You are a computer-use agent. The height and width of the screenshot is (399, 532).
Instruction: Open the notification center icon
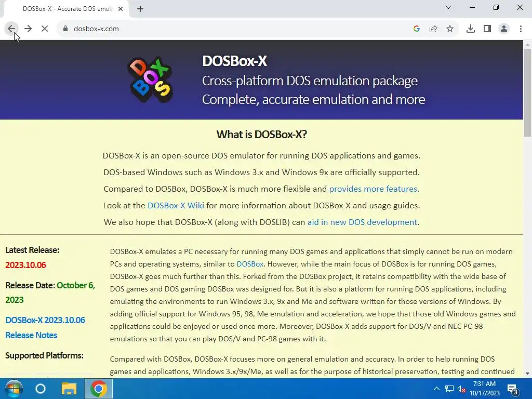(x=513, y=389)
